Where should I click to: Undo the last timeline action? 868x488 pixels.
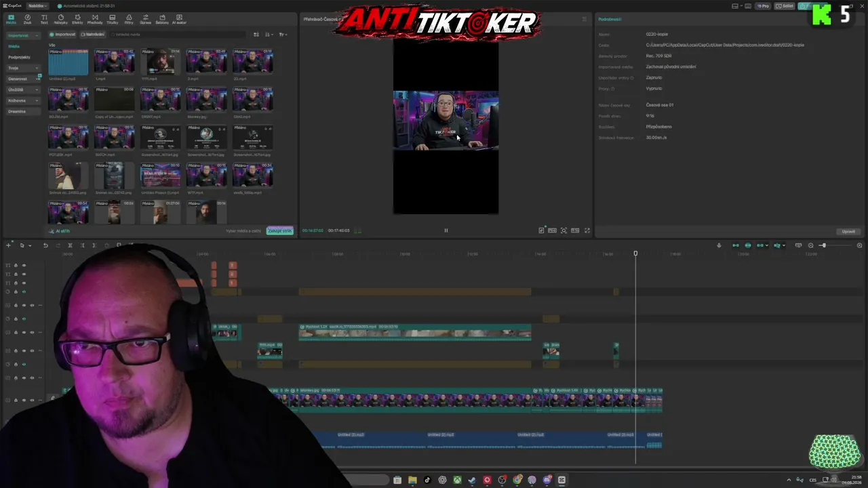point(45,245)
